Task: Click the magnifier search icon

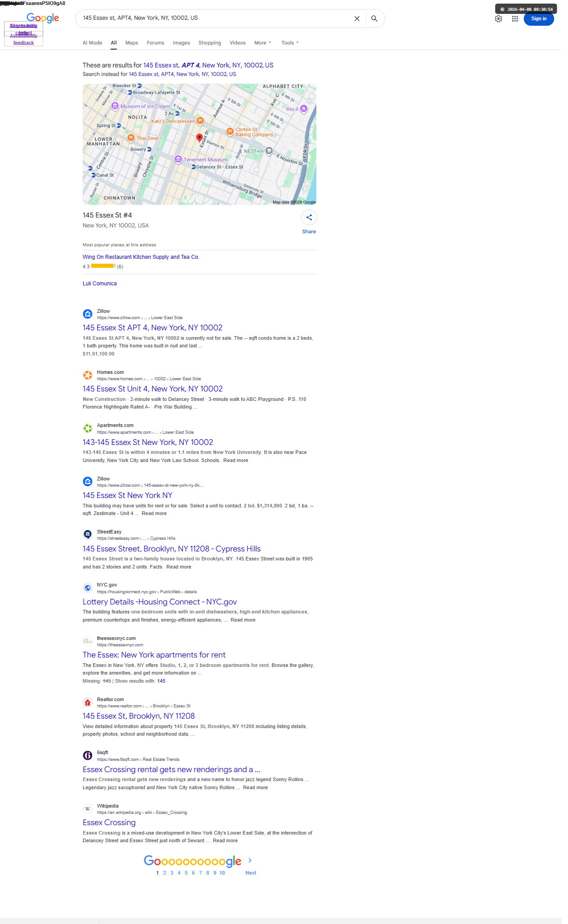Action: pyautogui.click(x=374, y=18)
